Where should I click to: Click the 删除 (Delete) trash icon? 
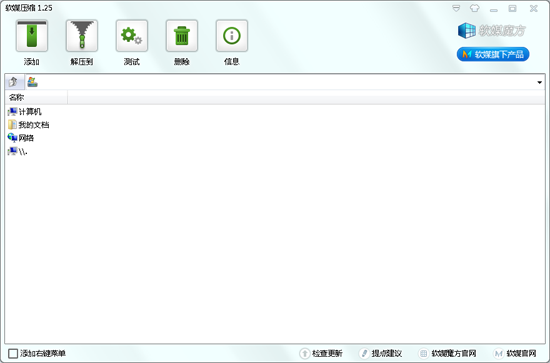coord(182,36)
